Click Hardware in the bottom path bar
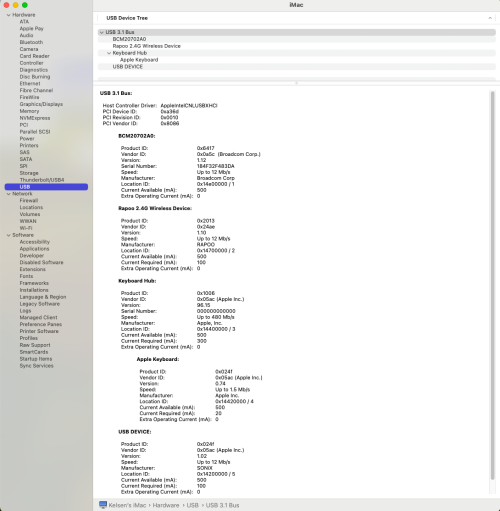The height and width of the screenshot is (511, 500). (166, 505)
